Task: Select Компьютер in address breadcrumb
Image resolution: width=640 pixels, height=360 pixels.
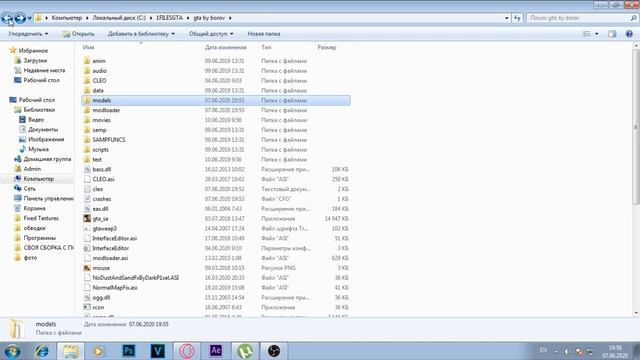Action: pyautogui.click(x=67, y=18)
